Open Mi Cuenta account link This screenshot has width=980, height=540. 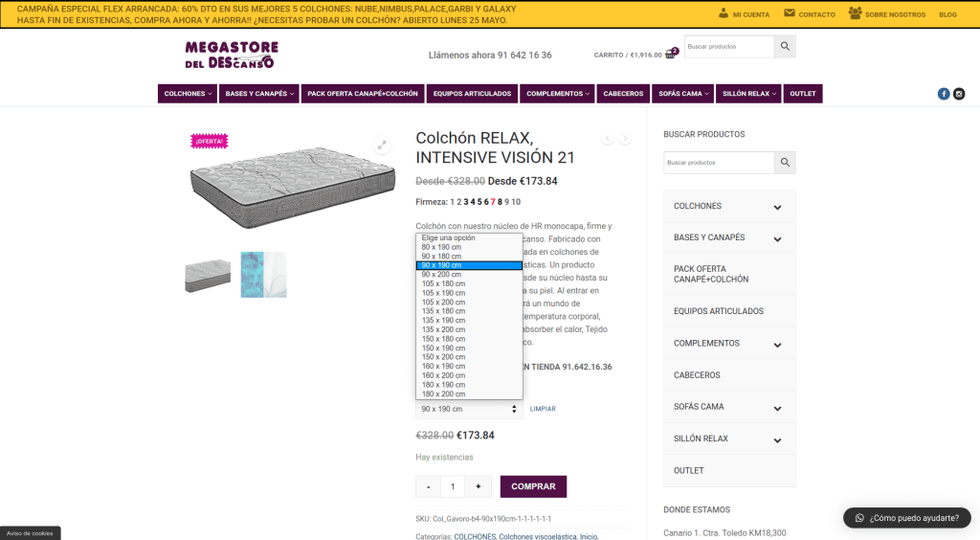(x=744, y=13)
